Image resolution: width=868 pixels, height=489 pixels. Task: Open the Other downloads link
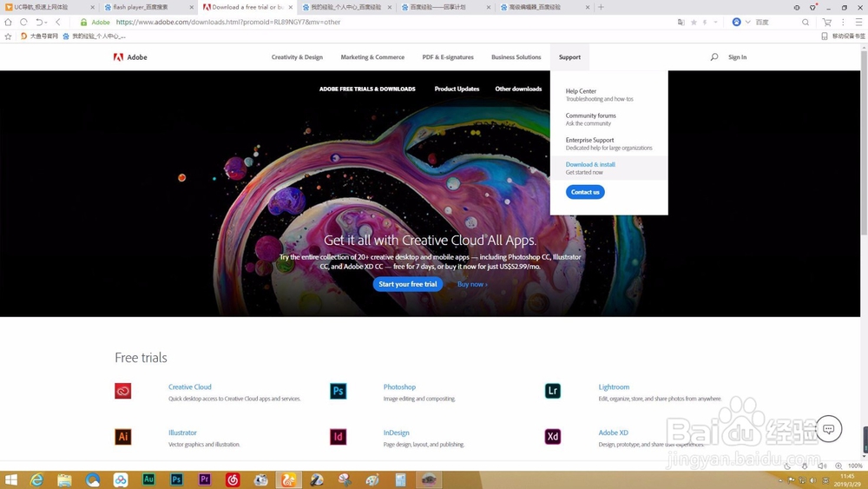point(518,89)
